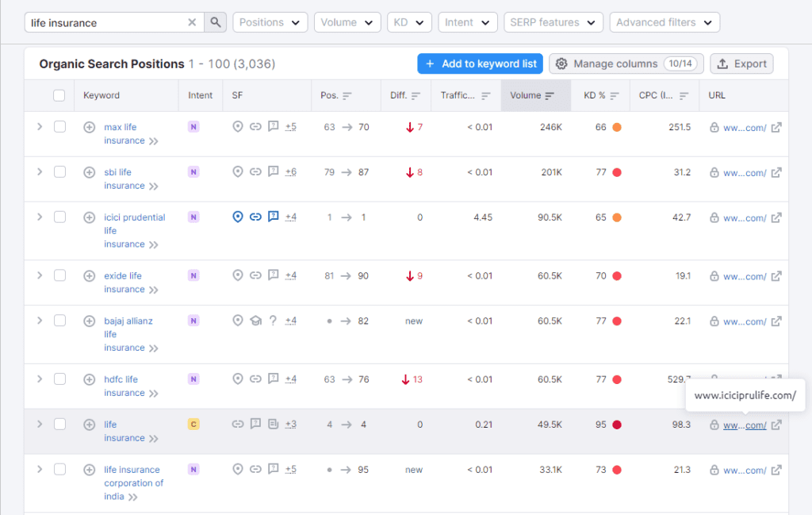Sort table by CPC column header
Image resolution: width=812 pixels, height=515 pixels.
pyautogui.click(x=664, y=95)
